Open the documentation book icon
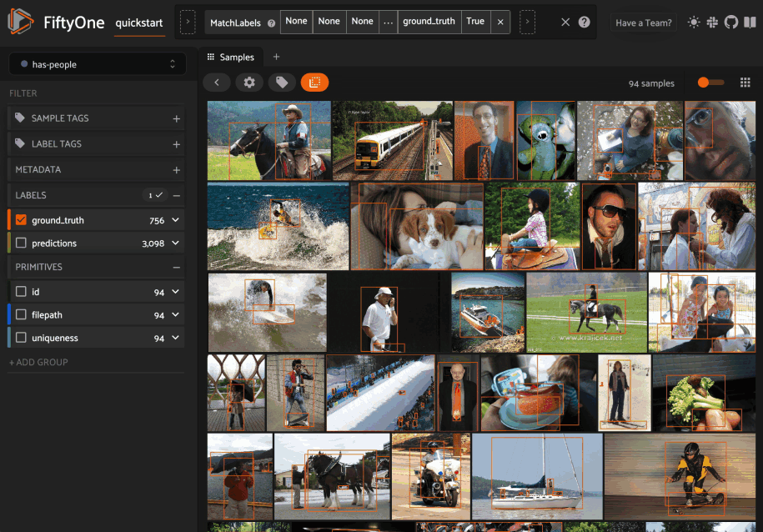 point(750,23)
